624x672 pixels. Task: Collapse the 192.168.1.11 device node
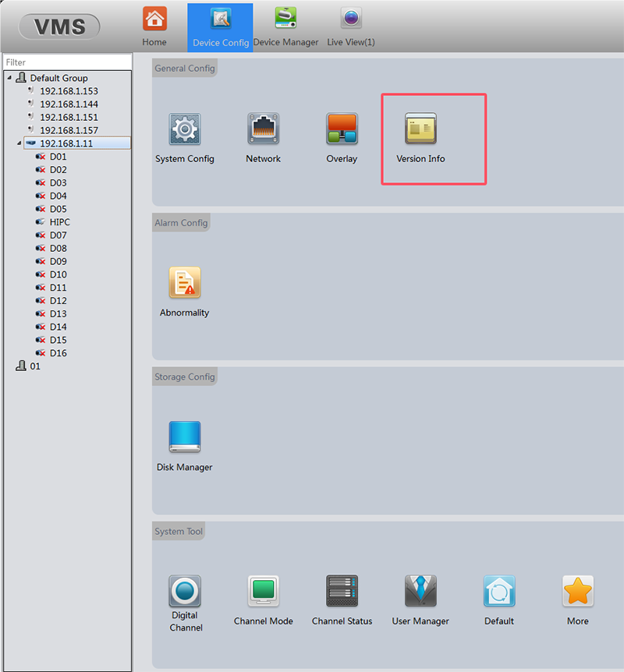point(19,143)
